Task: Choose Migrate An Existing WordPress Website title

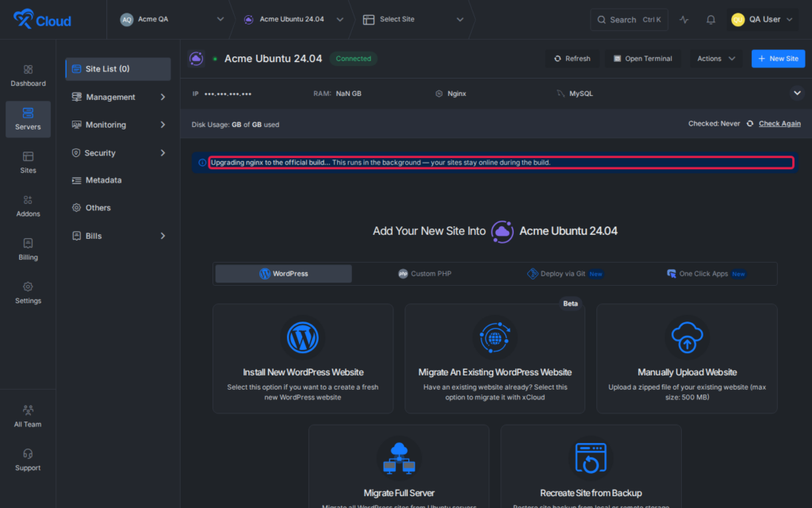Action: [x=495, y=372]
